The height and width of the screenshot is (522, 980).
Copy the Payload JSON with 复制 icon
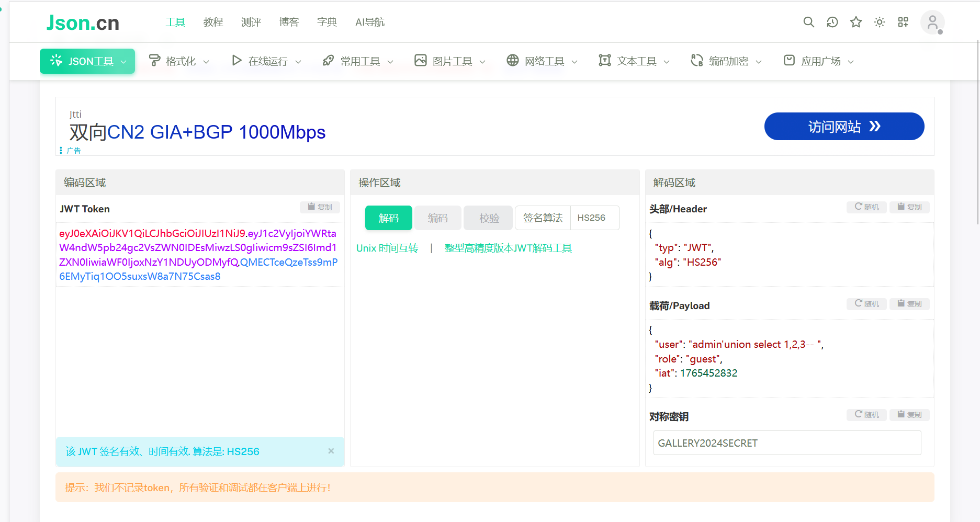(x=909, y=303)
